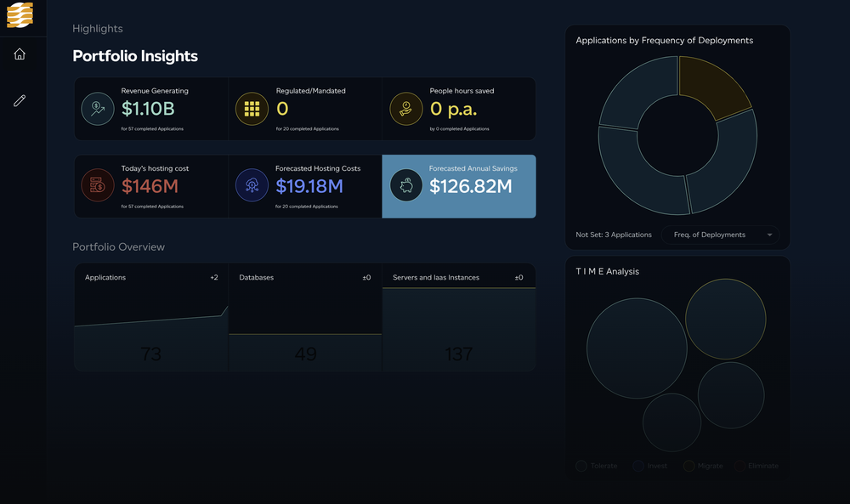Click the T I M E Analysis title
The image size is (850, 504).
[x=607, y=271]
